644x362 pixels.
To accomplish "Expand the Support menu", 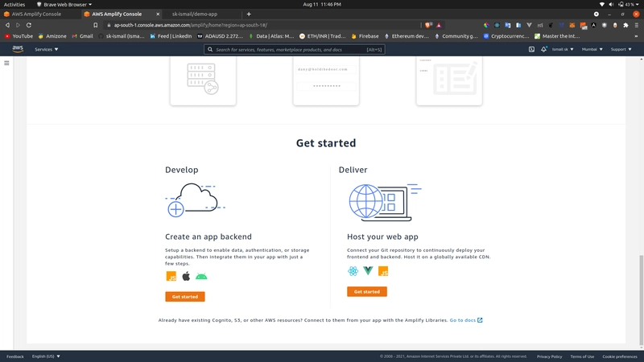I will [x=621, y=49].
